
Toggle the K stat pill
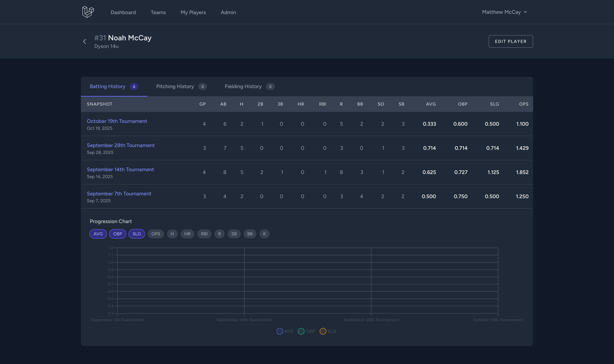point(264,234)
